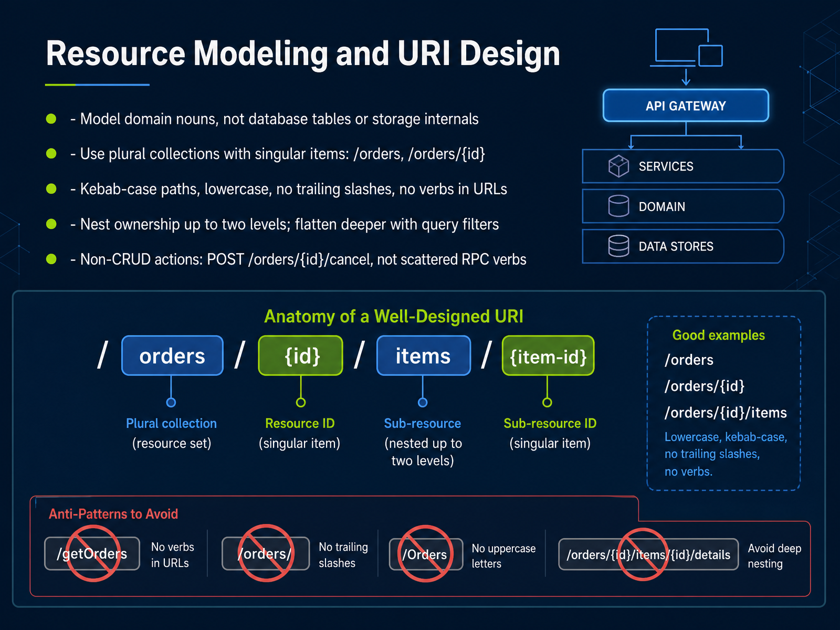840x630 pixels.
Task: Click the bullet text about nesting ownership
Action: (285, 224)
